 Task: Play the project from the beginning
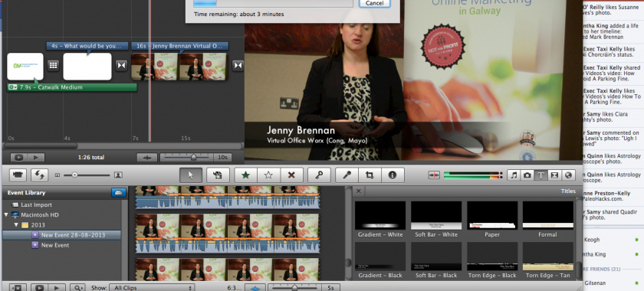(36, 158)
